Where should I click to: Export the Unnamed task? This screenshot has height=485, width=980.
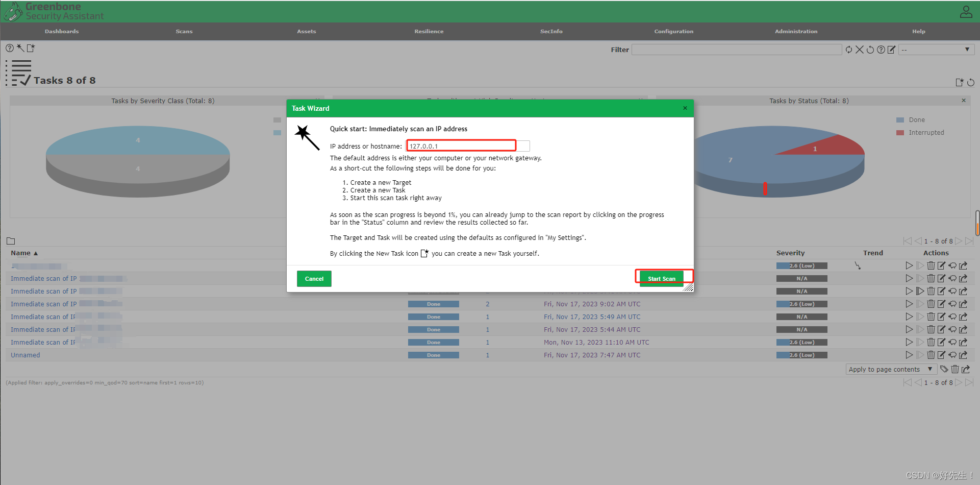click(x=963, y=355)
